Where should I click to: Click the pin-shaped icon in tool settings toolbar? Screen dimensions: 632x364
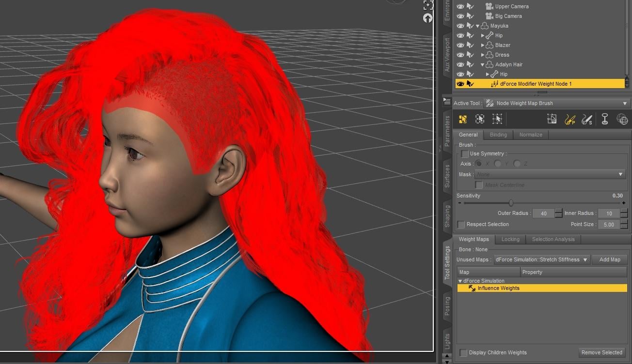pyautogui.click(x=604, y=119)
